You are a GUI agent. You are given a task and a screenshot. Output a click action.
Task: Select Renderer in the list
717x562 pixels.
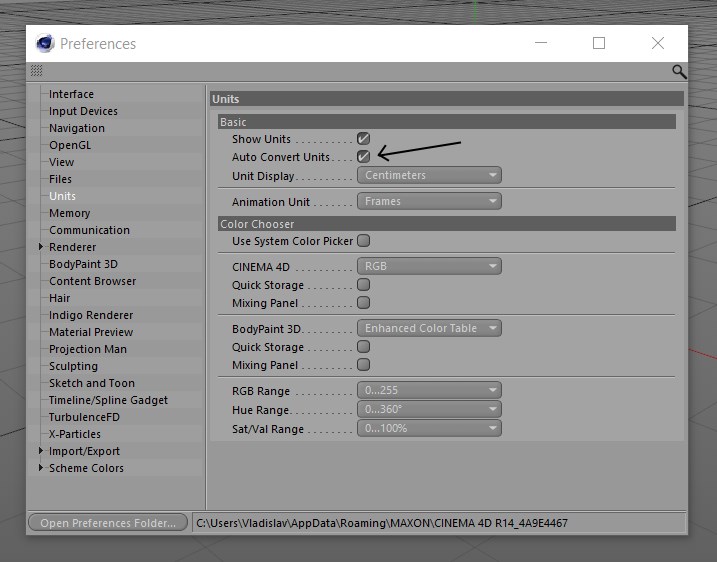click(x=72, y=247)
